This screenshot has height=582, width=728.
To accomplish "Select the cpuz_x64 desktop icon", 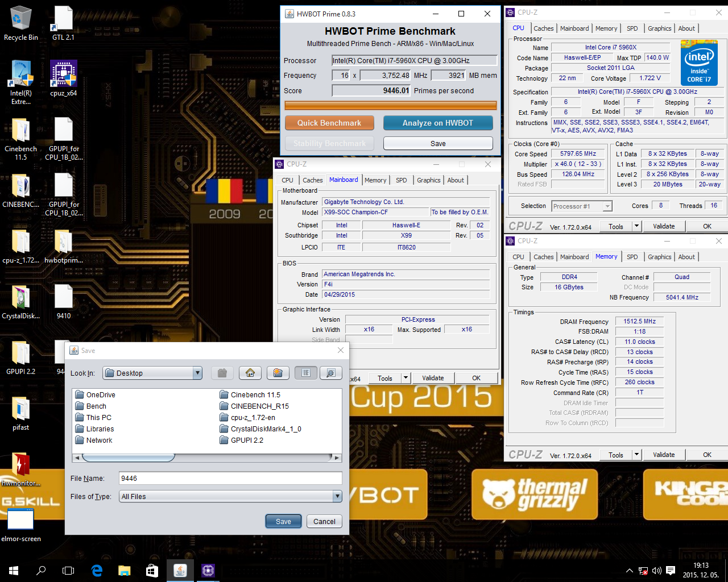I will tap(63, 78).
